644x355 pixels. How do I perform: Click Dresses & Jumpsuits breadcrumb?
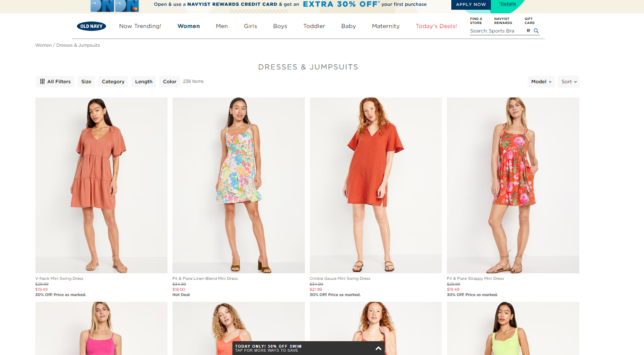point(78,45)
